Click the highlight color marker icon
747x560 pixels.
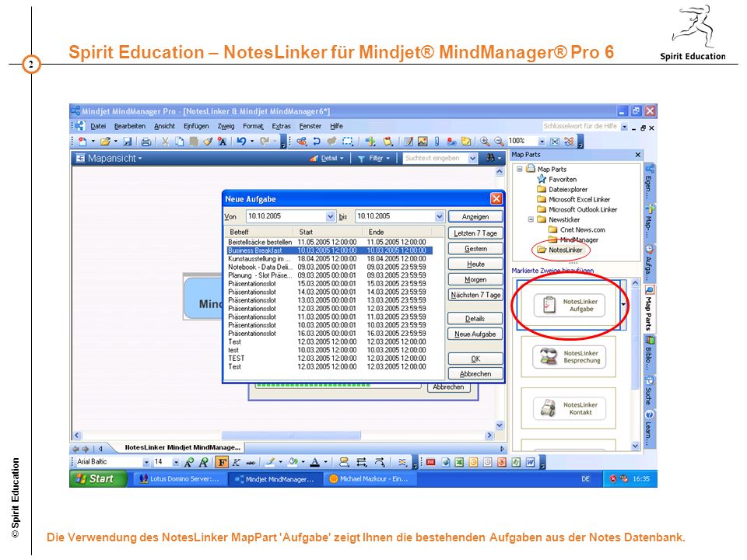coord(270,462)
